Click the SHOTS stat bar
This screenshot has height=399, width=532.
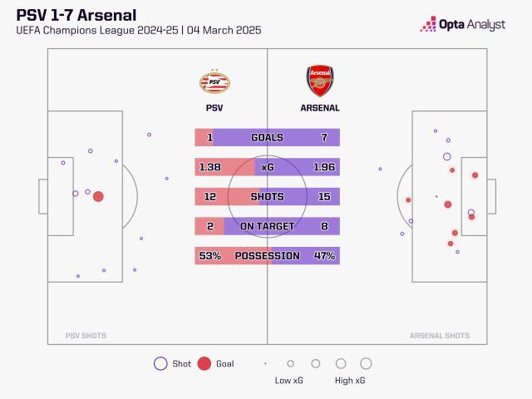click(267, 197)
